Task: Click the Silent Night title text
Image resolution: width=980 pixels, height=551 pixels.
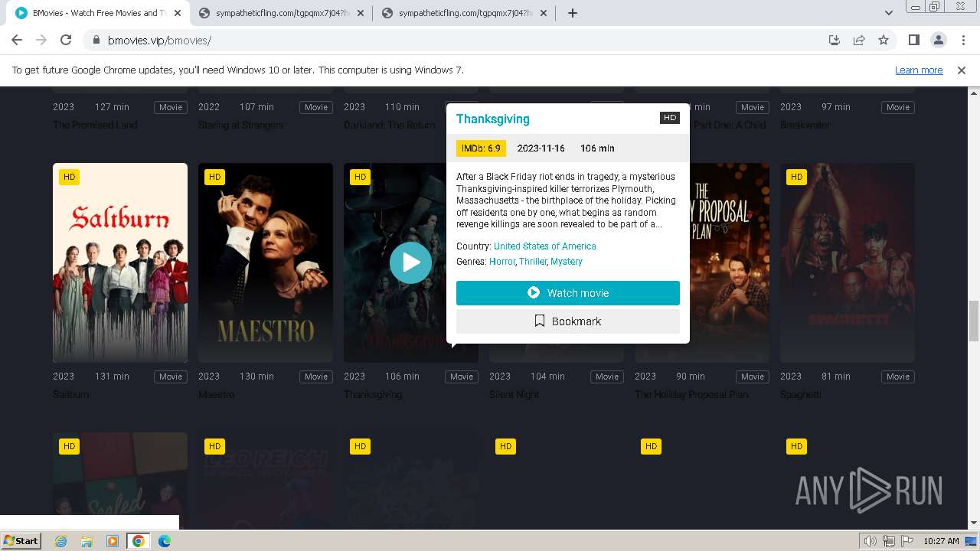Action: pos(514,395)
